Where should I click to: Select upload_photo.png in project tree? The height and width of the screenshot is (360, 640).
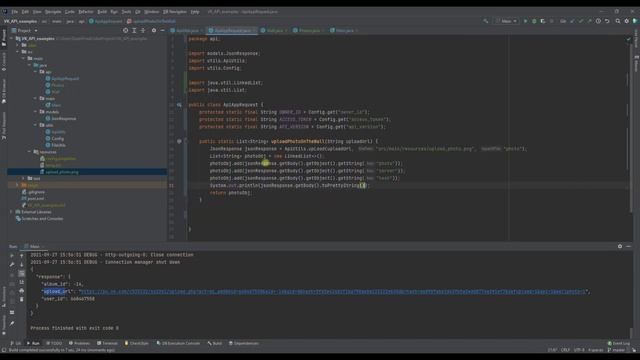60,172
